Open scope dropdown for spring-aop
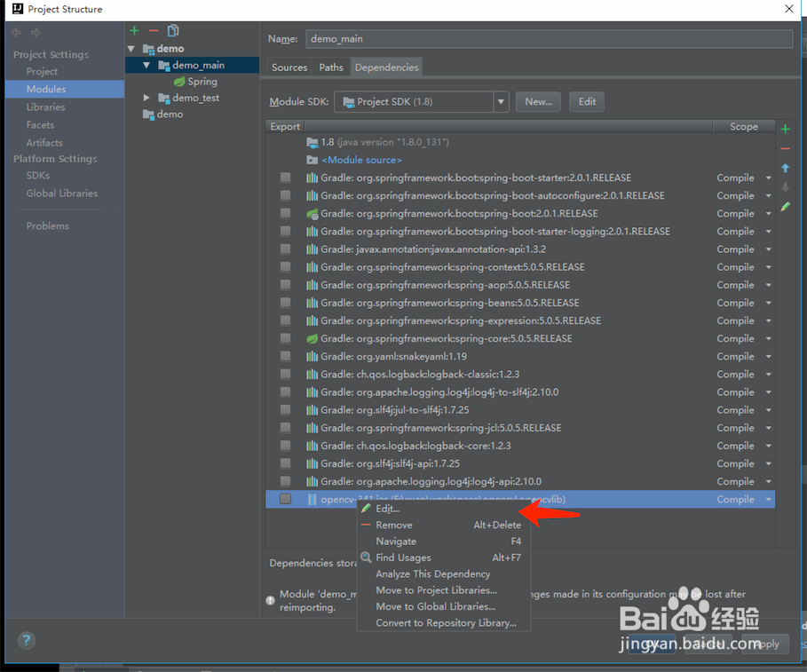 coord(769,285)
